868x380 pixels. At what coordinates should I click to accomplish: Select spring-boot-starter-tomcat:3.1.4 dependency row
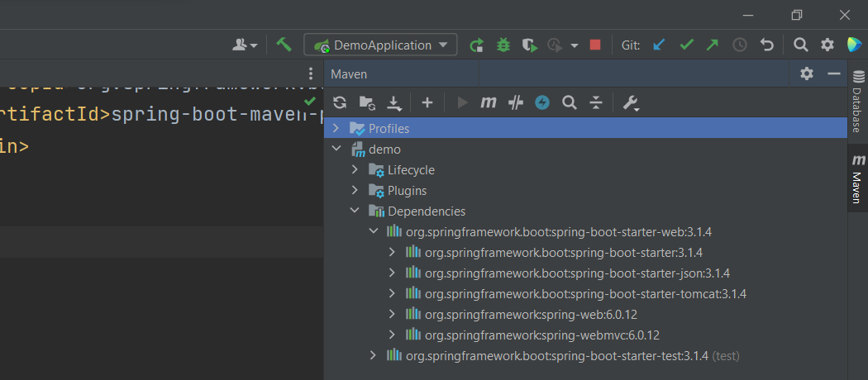(585, 294)
